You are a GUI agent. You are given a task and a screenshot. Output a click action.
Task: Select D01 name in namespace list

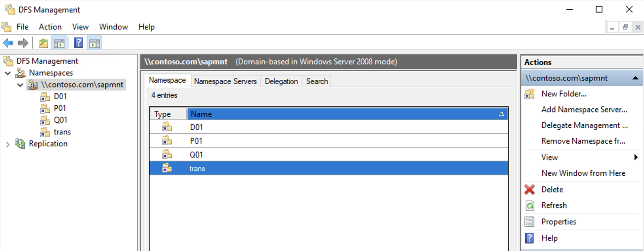click(x=196, y=127)
